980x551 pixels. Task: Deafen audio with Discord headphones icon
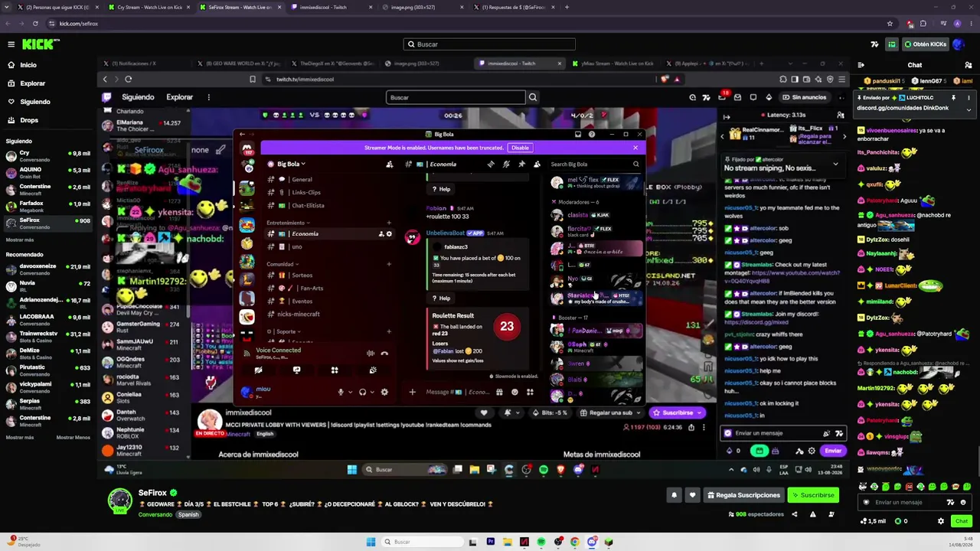[x=362, y=393]
